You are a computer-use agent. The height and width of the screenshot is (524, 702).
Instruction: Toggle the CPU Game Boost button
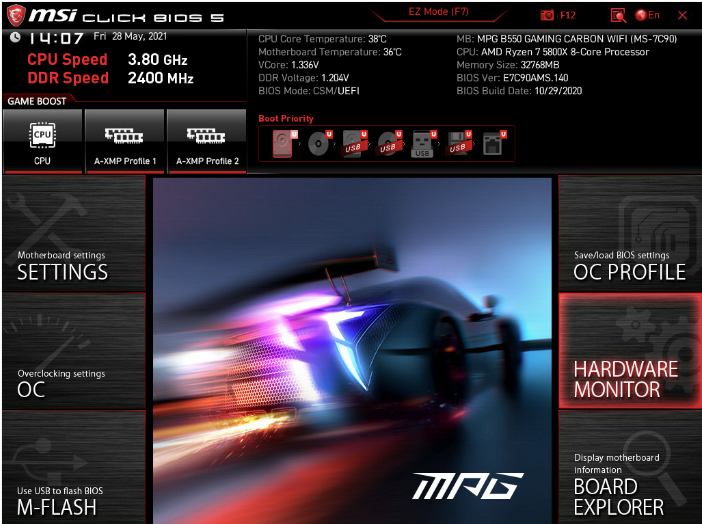click(x=43, y=141)
